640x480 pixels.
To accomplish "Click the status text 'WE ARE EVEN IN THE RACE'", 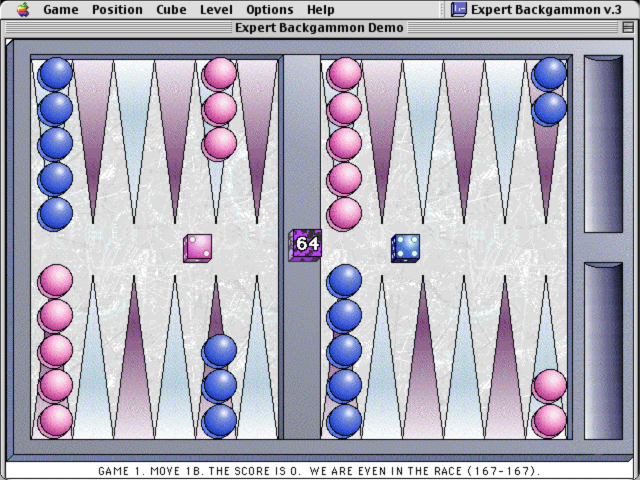I will pos(385,471).
